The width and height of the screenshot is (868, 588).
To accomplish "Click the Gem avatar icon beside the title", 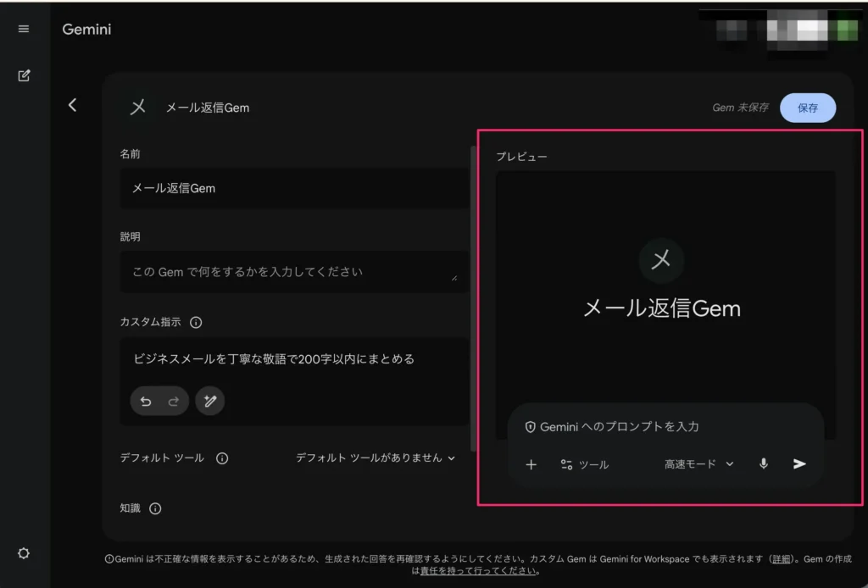I will pos(138,107).
